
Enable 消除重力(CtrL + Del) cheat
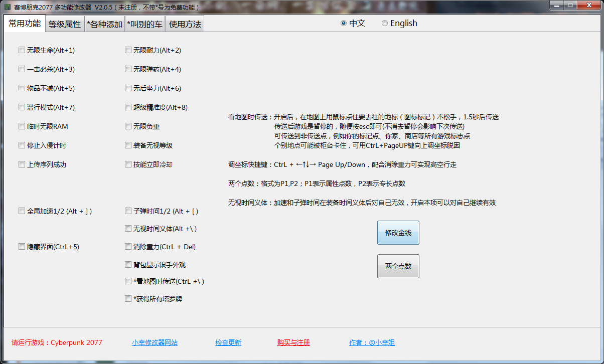click(128, 246)
